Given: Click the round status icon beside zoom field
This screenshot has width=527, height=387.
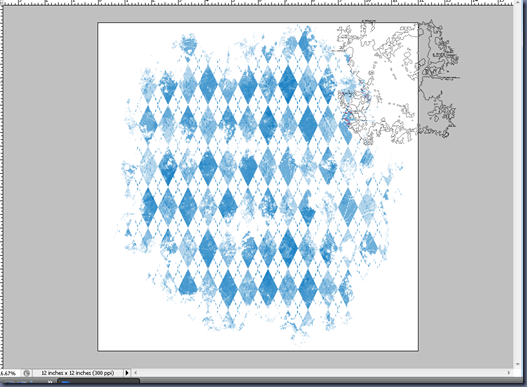Looking at the screenshot, I should pyautogui.click(x=27, y=373).
